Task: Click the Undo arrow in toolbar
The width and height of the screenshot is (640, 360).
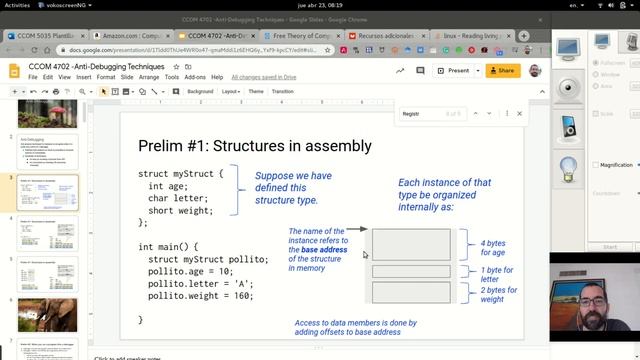Action: 33,91
